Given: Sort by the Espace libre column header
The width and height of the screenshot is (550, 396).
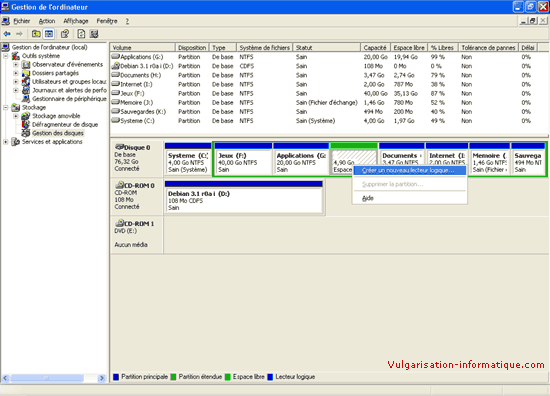Looking at the screenshot, I should 409,47.
